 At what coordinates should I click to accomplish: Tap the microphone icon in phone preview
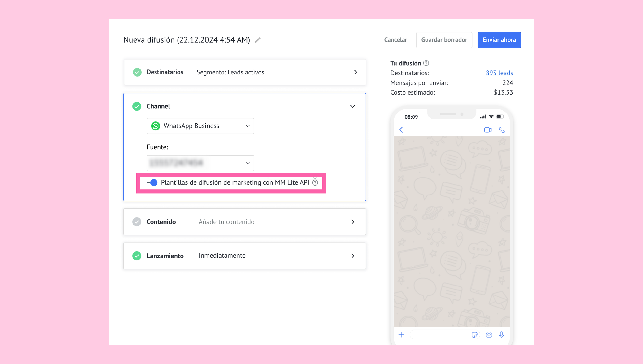(x=501, y=335)
